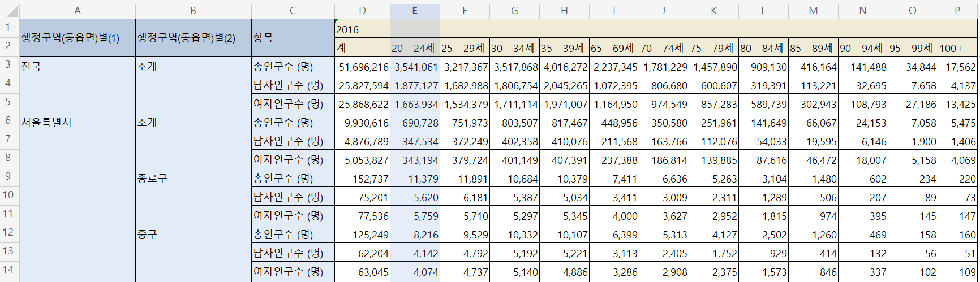Screen dimensions: 980x282
Task: Click the 항목 header cell
Action: [293, 38]
